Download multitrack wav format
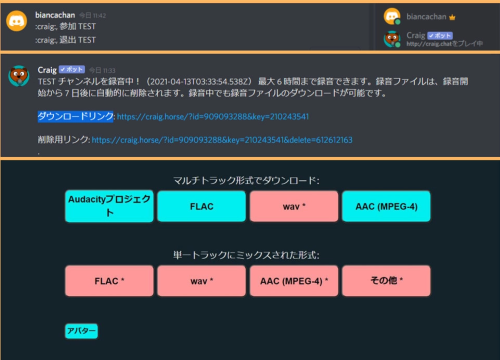 (x=294, y=206)
